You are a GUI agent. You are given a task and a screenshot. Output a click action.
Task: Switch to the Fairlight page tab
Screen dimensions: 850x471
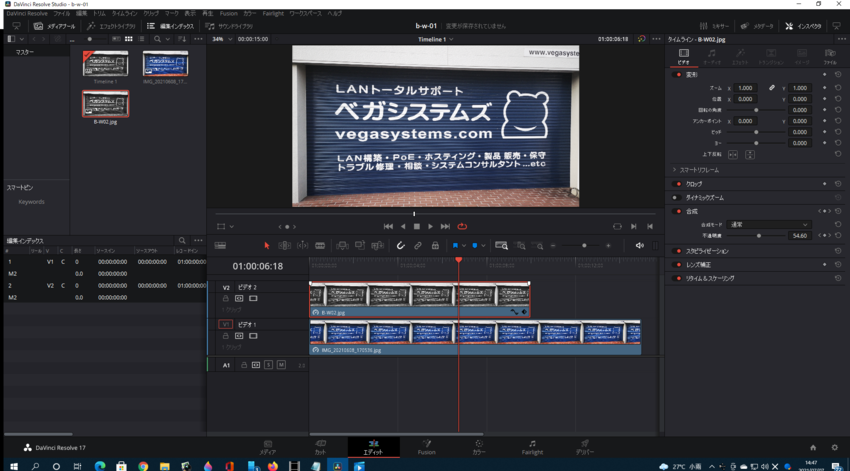tap(532, 447)
